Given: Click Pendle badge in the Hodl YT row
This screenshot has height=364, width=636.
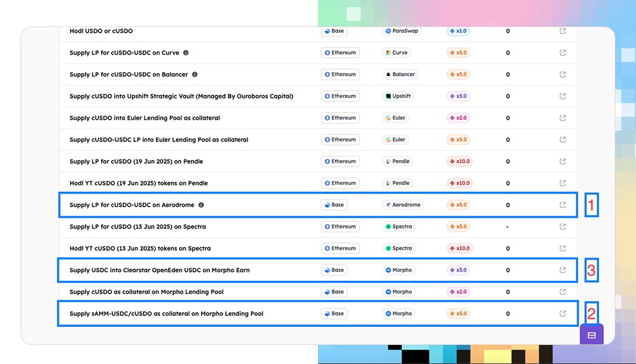Looking at the screenshot, I should coord(397,183).
